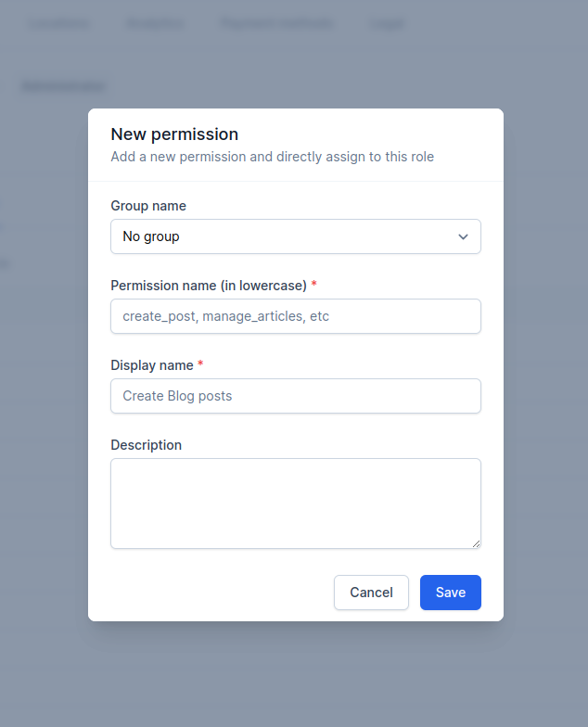
Task: Click the red asterisk beside Permission name
Action: tap(313, 286)
